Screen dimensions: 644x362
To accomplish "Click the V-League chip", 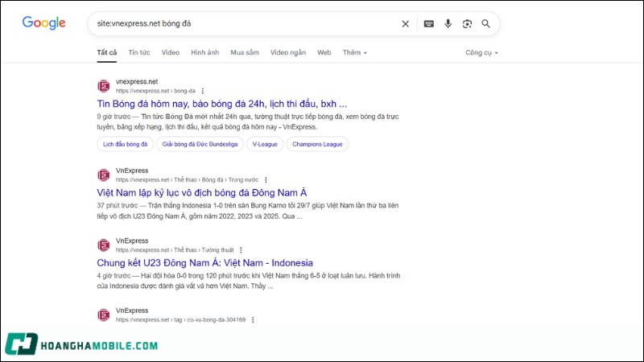I will point(265,144).
